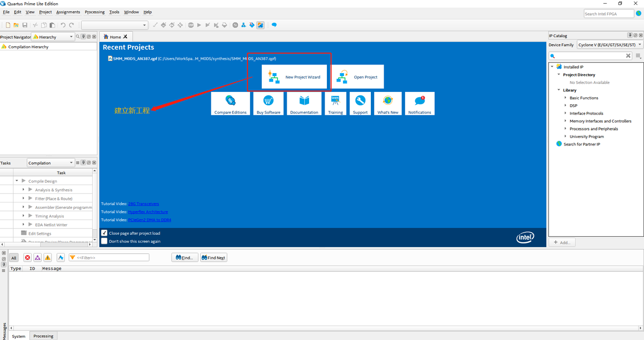This screenshot has height=340, width=644.
Task: Expand Memory Interfaces and Controllers library
Action: pyautogui.click(x=566, y=121)
